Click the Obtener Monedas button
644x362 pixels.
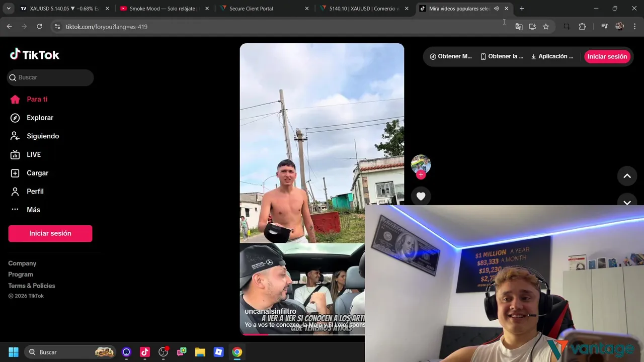coord(451,56)
